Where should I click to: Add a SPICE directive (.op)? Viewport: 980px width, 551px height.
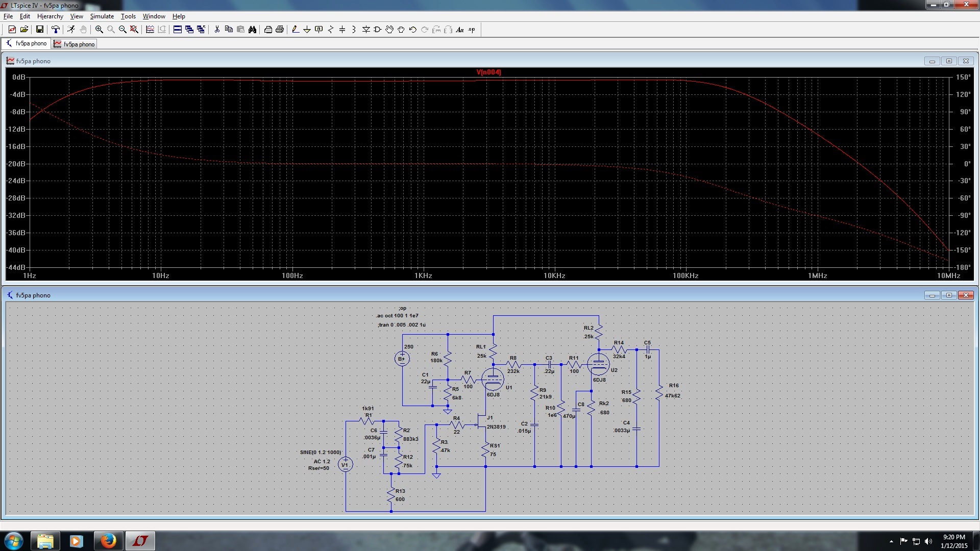point(472,30)
